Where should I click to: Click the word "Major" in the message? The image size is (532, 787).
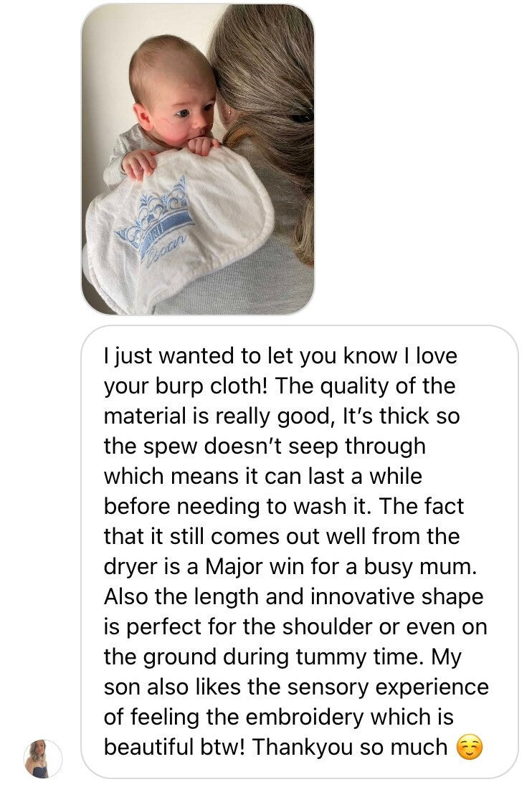pyautogui.click(x=234, y=567)
